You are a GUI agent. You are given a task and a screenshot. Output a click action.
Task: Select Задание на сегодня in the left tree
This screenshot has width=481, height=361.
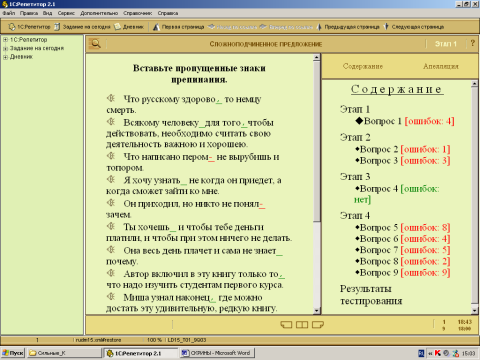(37, 48)
